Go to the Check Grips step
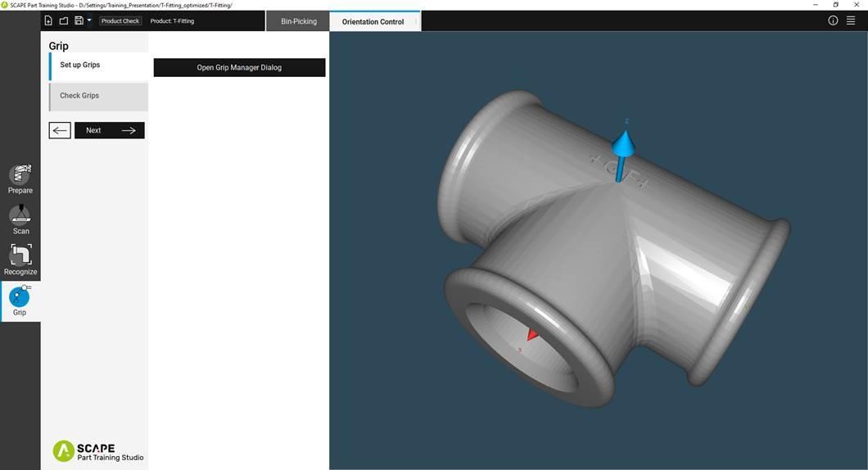The width and height of the screenshot is (868, 470). pos(98,96)
